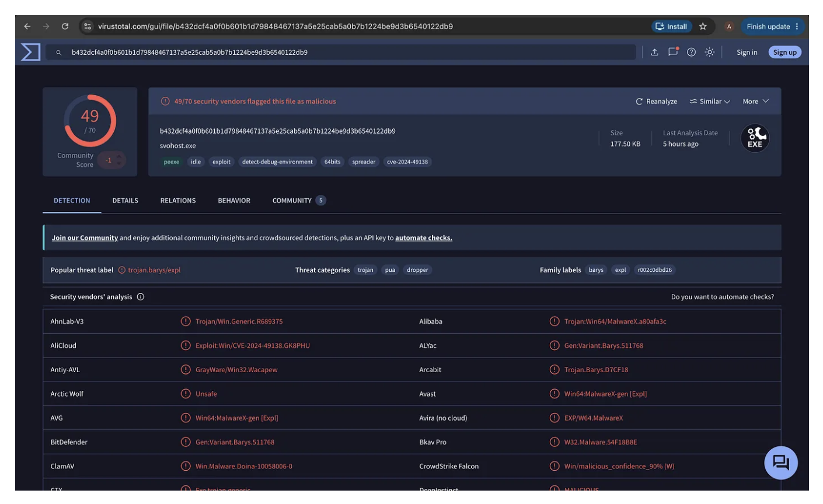Screen dimensions: 823x504
Task: Click the 49/70 detection score circle
Action: [x=90, y=121]
